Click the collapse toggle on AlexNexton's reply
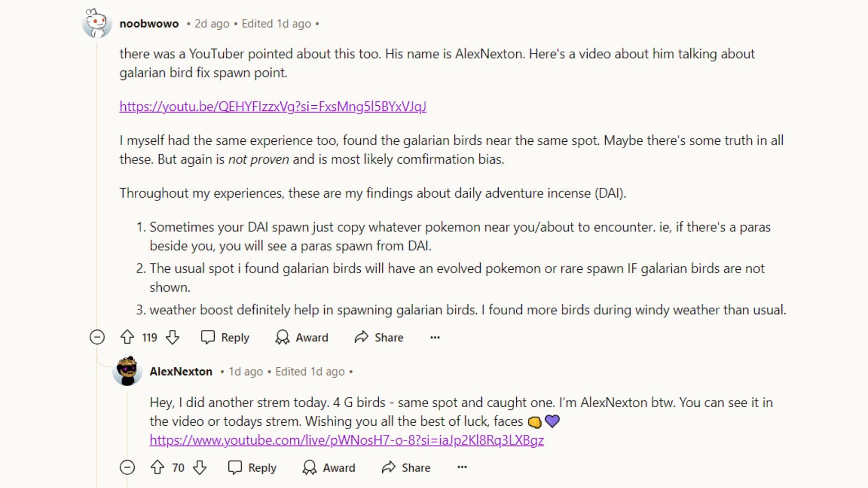The width and height of the screenshot is (868, 488). point(127,467)
